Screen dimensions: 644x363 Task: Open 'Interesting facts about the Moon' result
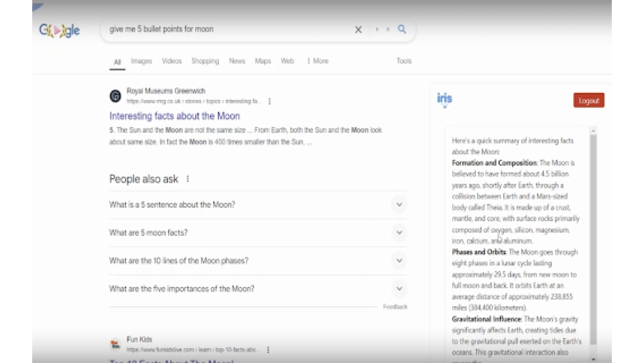click(x=175, y=116)
